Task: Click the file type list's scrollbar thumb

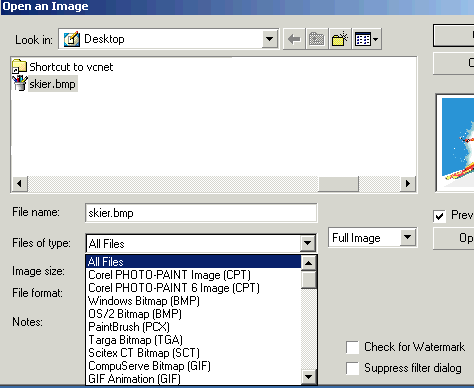Action: (x=309, y=280)
